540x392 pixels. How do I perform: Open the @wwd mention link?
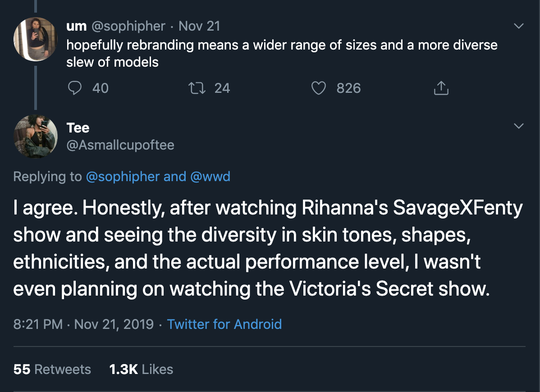pos(211,176)
